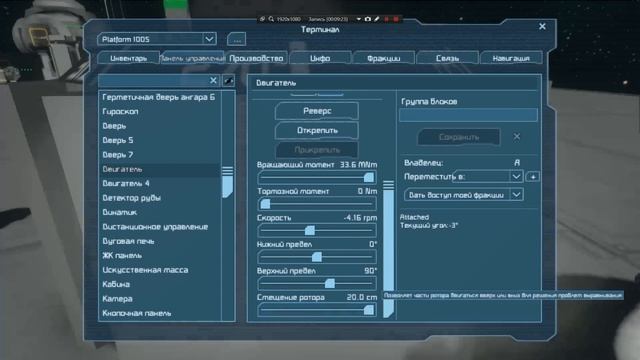Adjust the Тормозной момент slider
The height and width of the screenshot is (360, 640).
(317, 204)
